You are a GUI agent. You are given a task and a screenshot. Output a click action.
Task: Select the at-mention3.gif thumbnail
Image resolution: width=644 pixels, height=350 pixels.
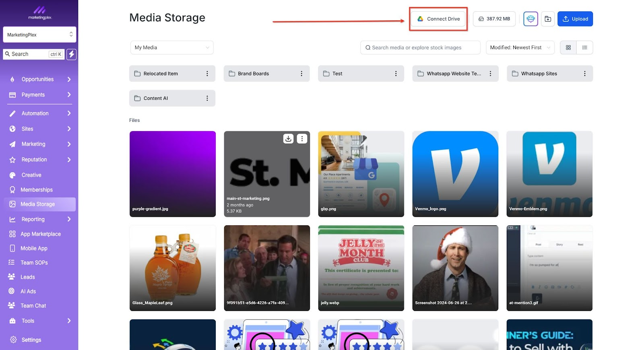pos(549,268)
